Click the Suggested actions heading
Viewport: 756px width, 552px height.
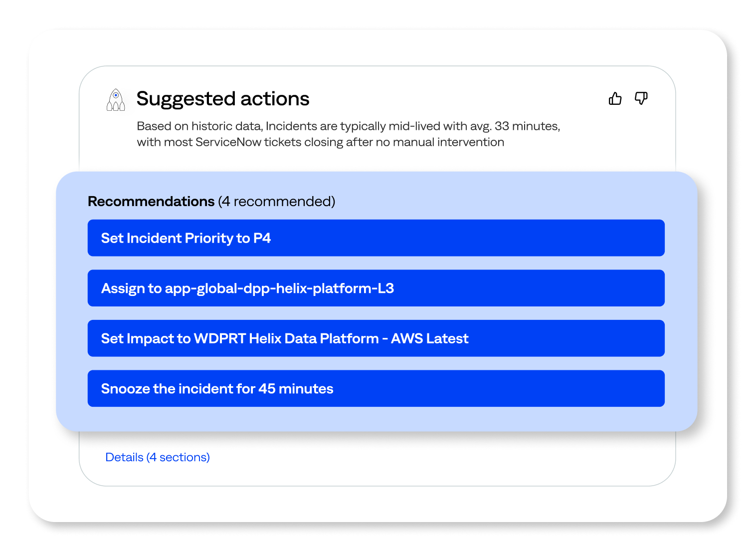(x=223, y=99)
